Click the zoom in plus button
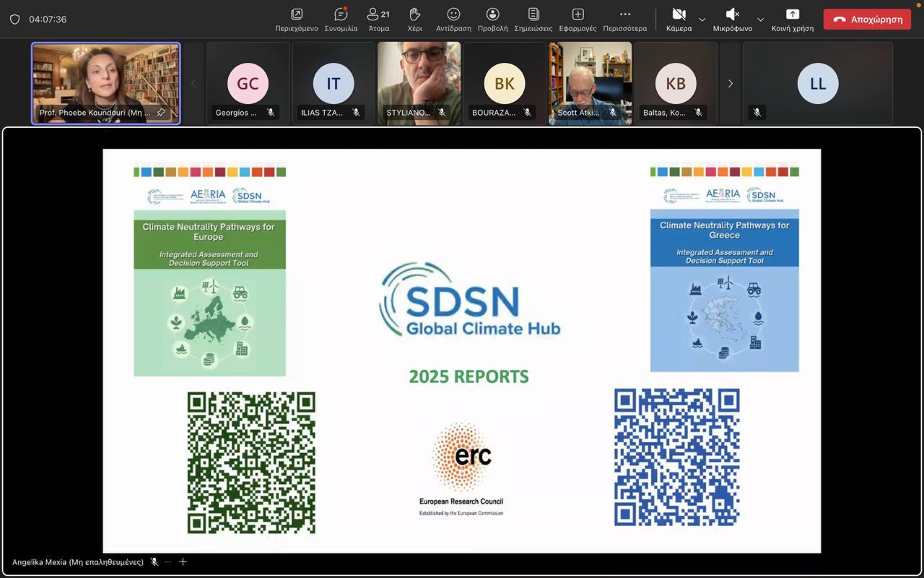Viewport: 924px width, 578px height. coord(183,562)
